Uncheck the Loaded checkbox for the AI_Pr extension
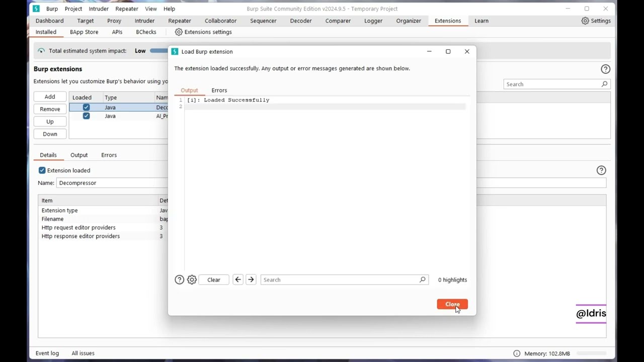Image resolution: width=644 pixels, height=362 pixels. pos(86,116)
